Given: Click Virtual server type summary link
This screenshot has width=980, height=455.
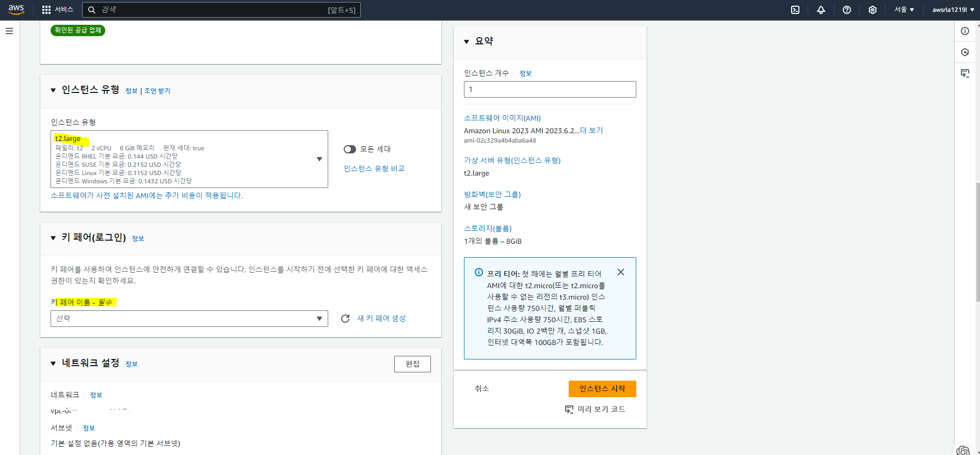Looking at the screenshot, I should coord(512,161).
